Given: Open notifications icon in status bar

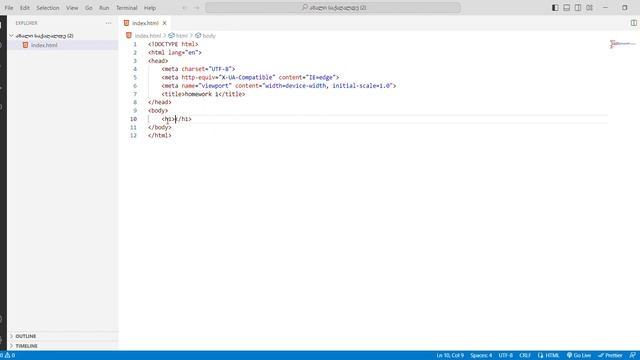Looking at the screenshot, I should point(633,356).
